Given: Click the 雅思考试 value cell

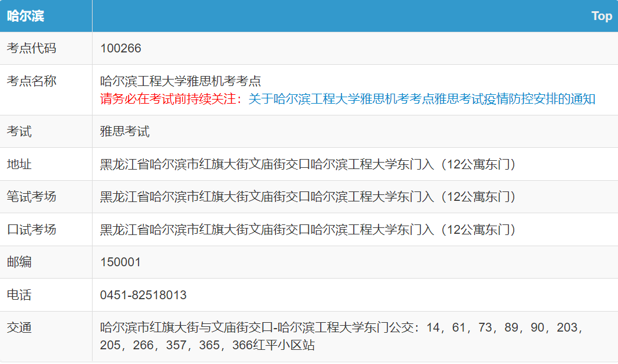Looking at the screenshot, I should (x=125, y=131).
